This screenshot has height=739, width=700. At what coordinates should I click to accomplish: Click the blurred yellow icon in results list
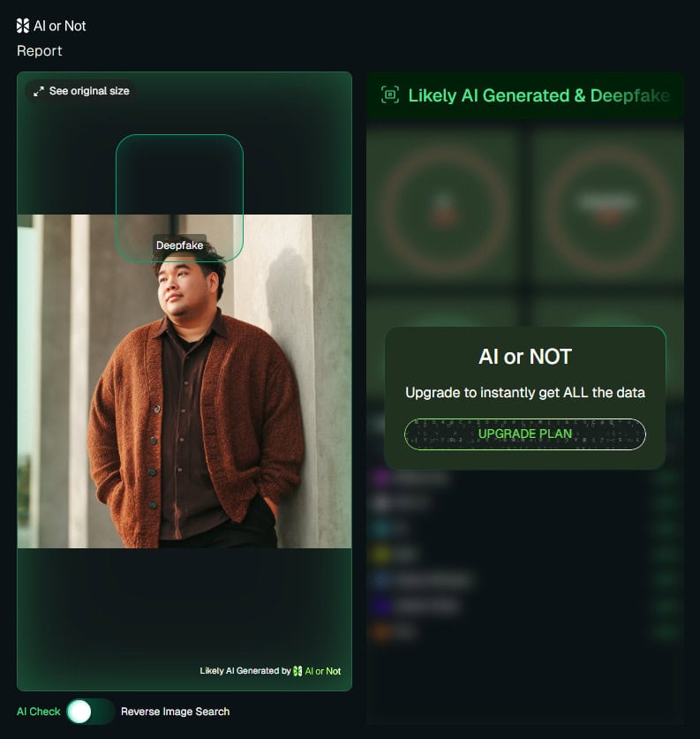(380, 554)
